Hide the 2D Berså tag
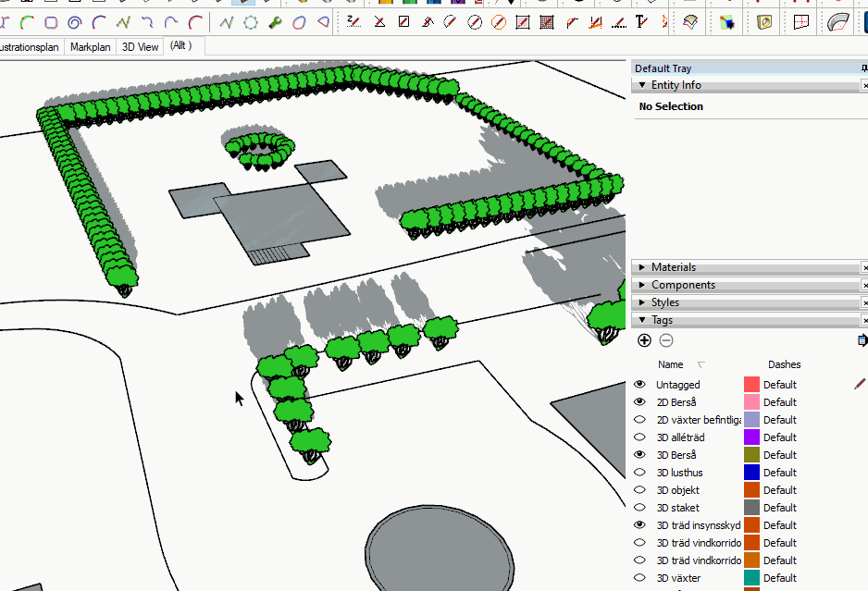The height and width of the screenshot is (591, 868). [639, 402]
